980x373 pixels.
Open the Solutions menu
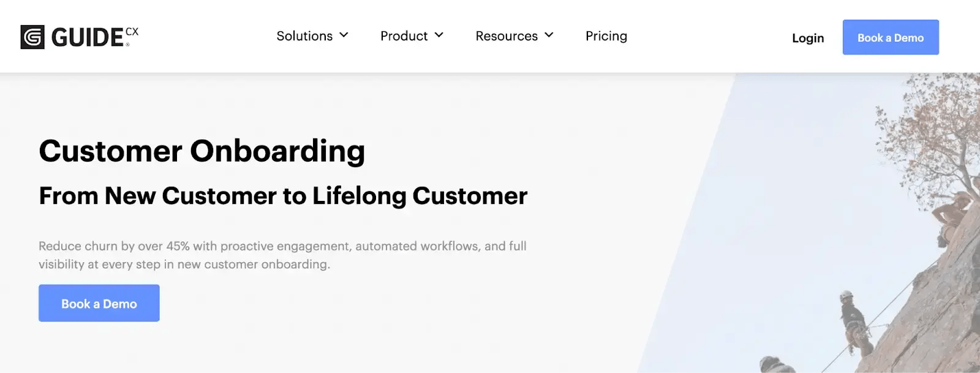[x=304, y=36]
